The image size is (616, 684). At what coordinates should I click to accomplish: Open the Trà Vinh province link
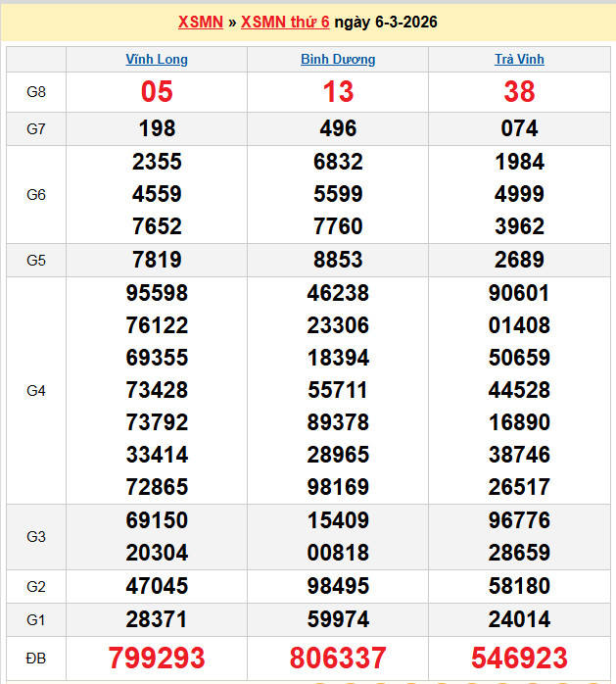point(519,59)
